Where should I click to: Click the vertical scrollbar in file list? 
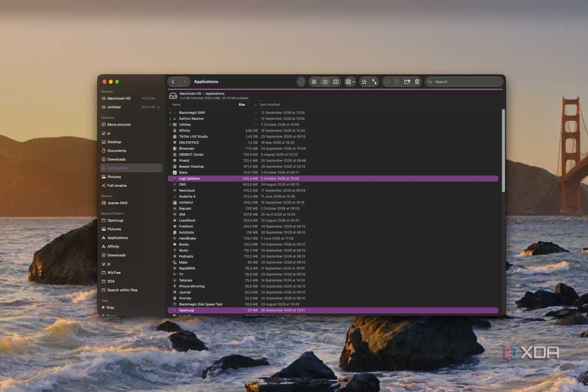click(x=503, y=151)
